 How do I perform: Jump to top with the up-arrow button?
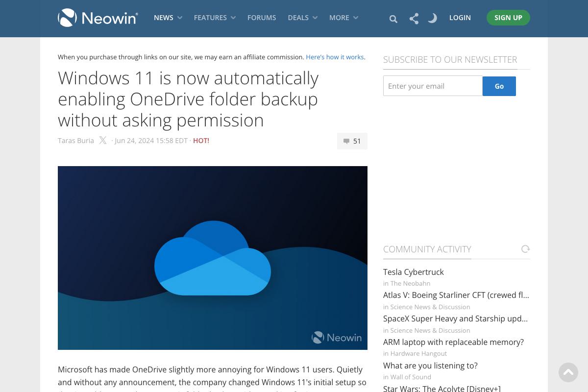click(568, 372)
